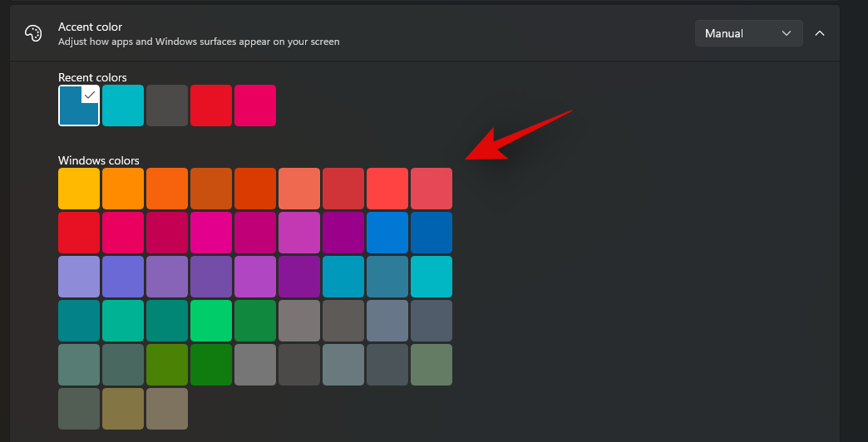The height and width of the screenshot is (442, 868).
Task: Select the navy swatch beside bright blue
Action: pos(432,233)
